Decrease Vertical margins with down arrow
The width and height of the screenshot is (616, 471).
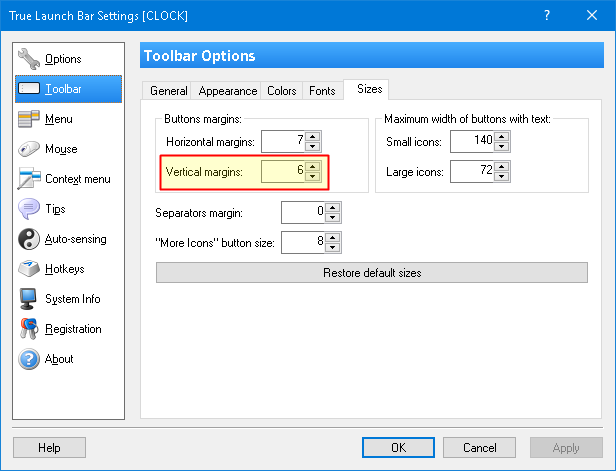(x=313, y=177)
